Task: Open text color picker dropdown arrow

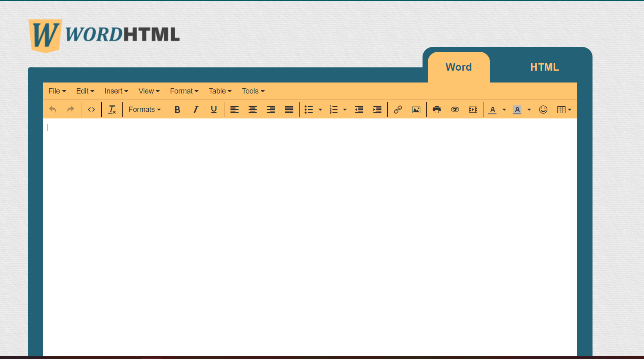Action: click(x=504, y=109)
